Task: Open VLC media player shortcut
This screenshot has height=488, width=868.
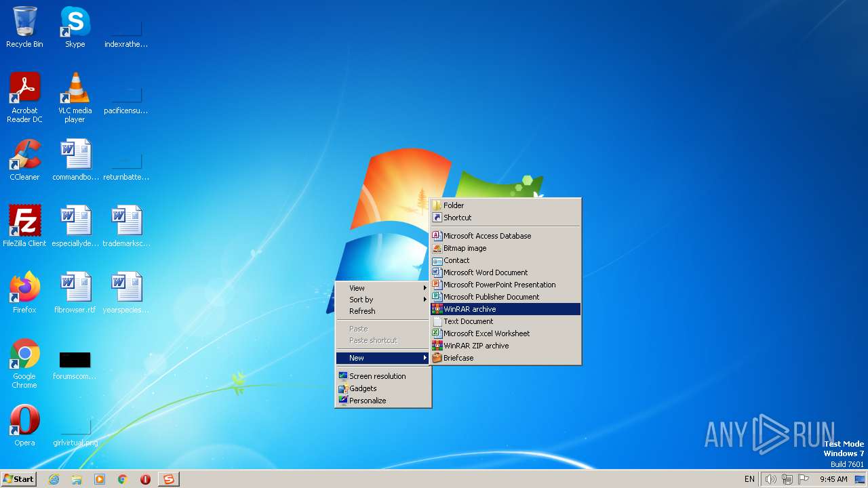Action: [x=75, y=97]
